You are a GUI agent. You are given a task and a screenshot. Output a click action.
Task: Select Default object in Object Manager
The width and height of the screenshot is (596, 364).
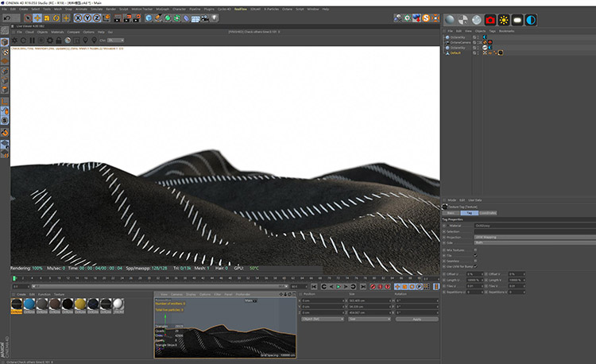pyautogui.click(x=455, y=52)
